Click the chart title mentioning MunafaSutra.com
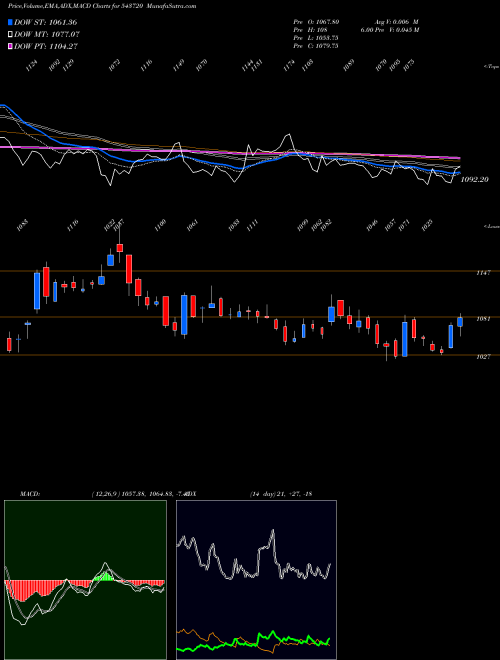The width and height of the screenshot is (500, 660). coord(102,6)
